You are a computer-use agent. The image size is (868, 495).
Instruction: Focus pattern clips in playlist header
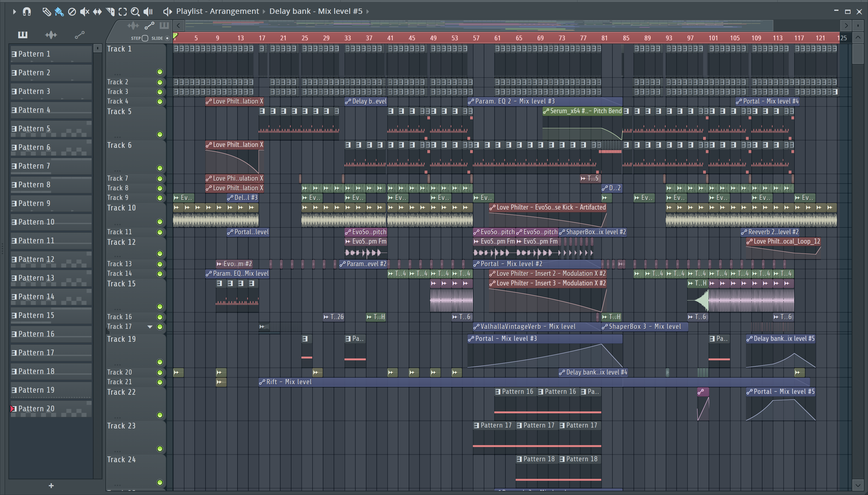[164, 26]
